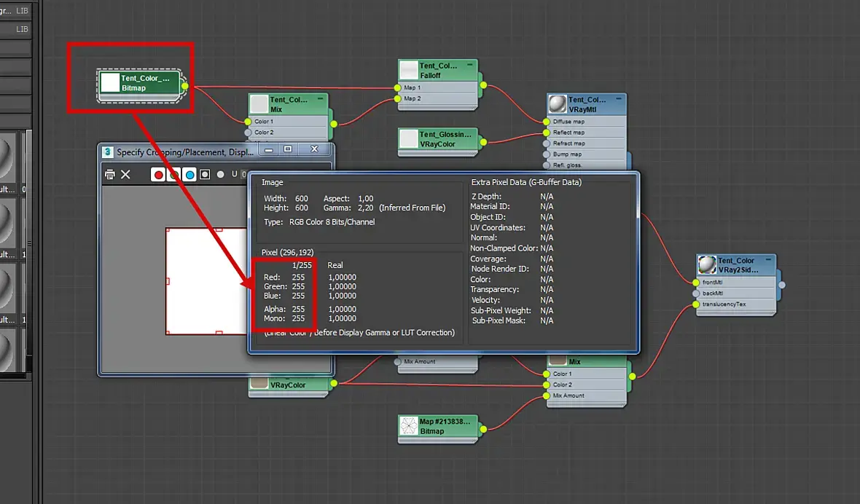
Task: Click the Tent_Color Bitmap node output socket
Action: tap(185, 86)
